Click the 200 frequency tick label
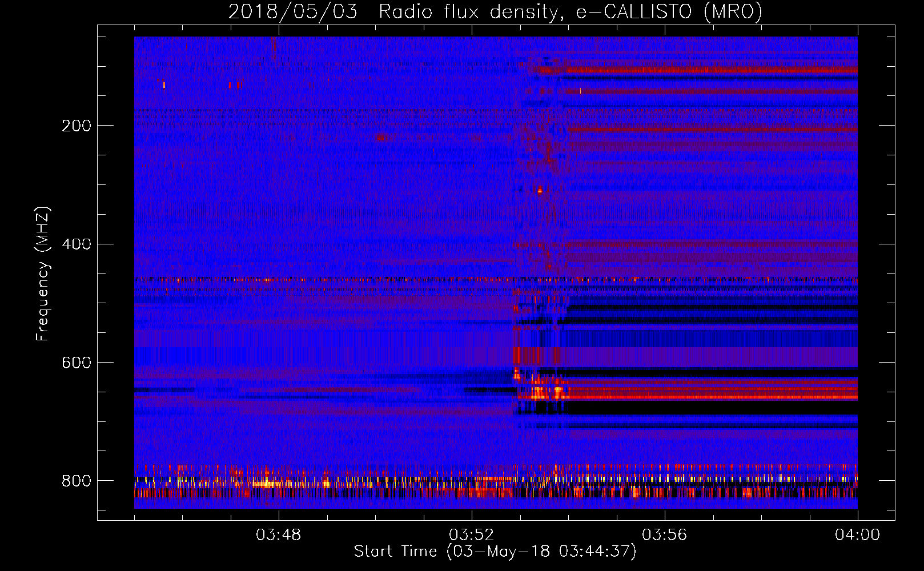The height and width of the screenshot is (571, 924). pos(76,126)
